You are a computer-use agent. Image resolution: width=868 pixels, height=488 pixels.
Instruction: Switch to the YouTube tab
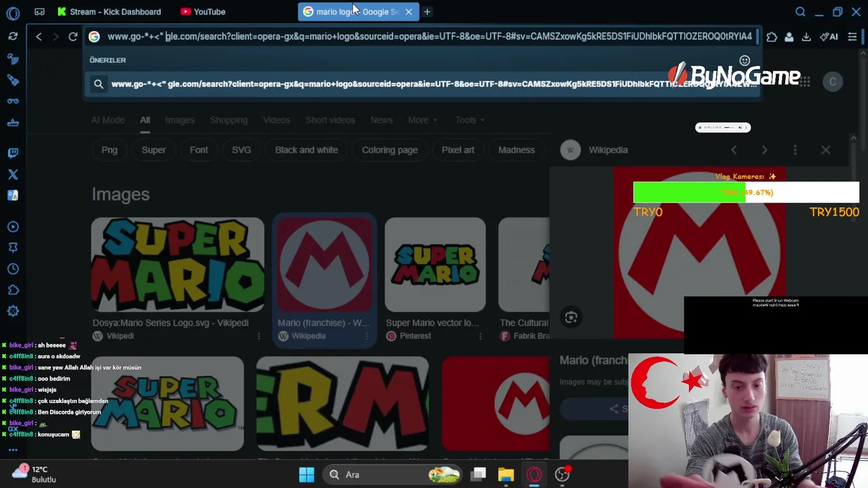(x=203, y=12)
